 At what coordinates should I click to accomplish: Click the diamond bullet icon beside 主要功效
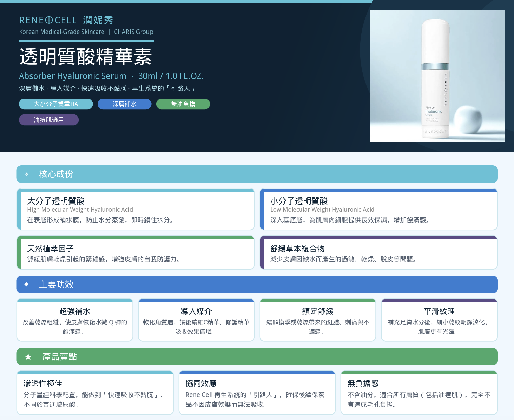pyautogui.click(x=27, y=285)
